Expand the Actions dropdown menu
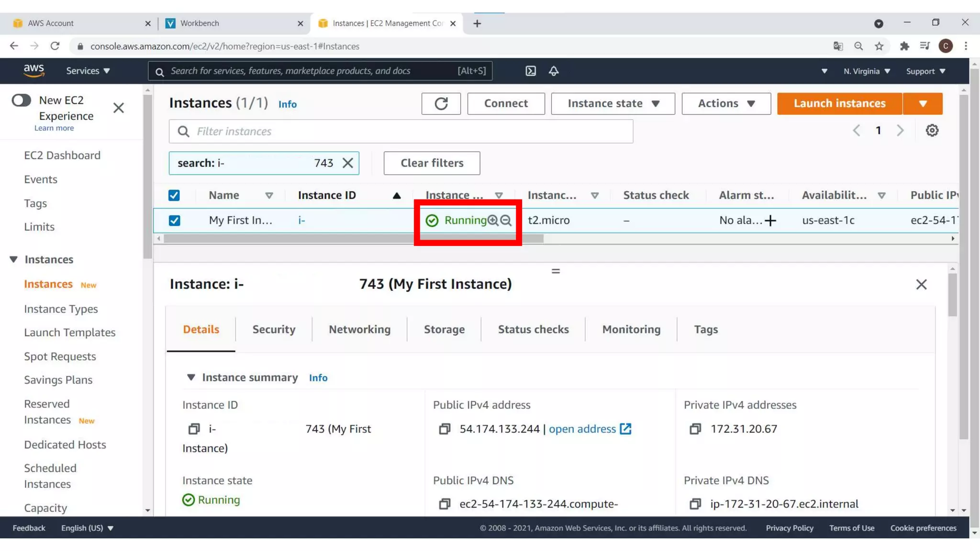This screenshot has height=551, width=980. point(726,104)
